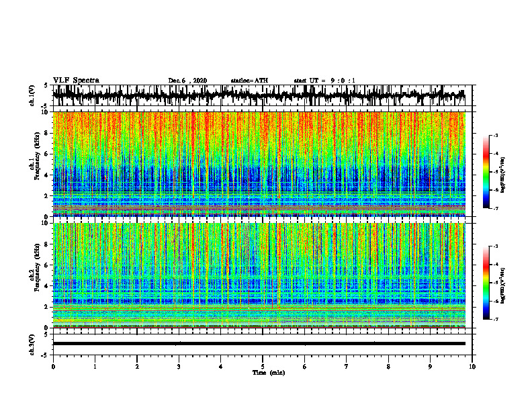Click the "2" tick on the time axis

(137, 367)
